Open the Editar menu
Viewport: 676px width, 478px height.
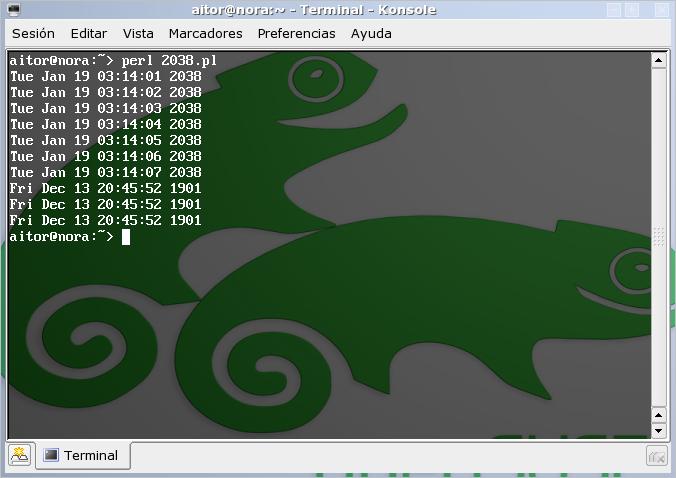[x=88, y=33]
